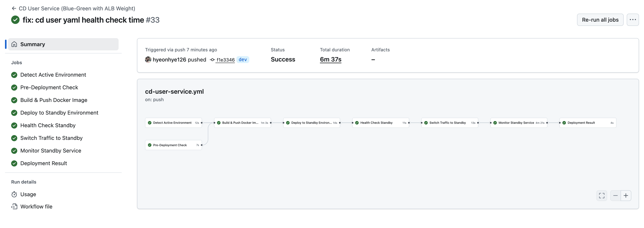Zoom in the workflow graph
644x228 pixels.
[x=626, y=196]
